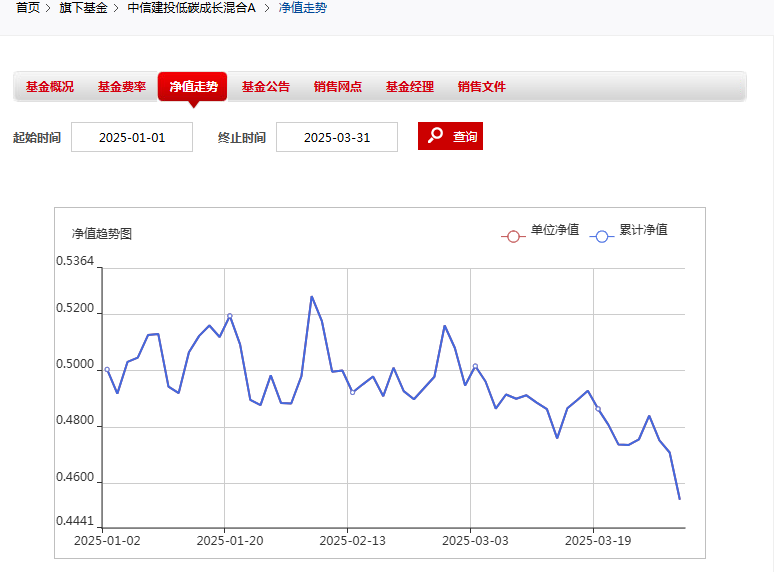Click the data point marker at 2025-02-13
The image size is (774, 572).
(352, 392)
